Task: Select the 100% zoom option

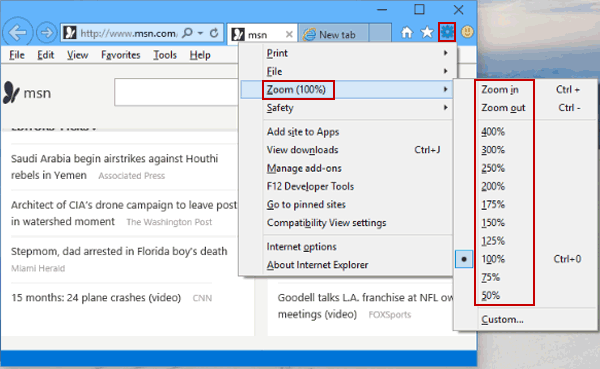Action: click(525, 259)
